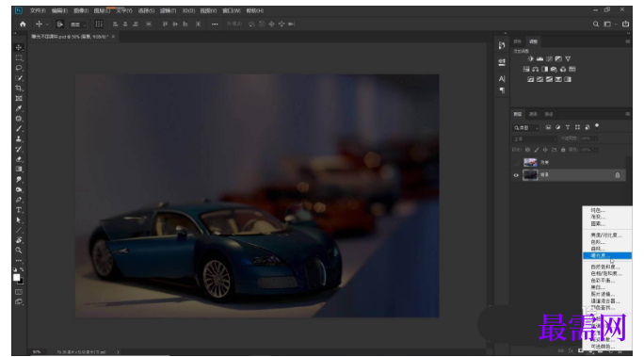Open the workspace switcher dropdown at top right
Viewport: 644px width, 357px height.
[x=609, y=24]
